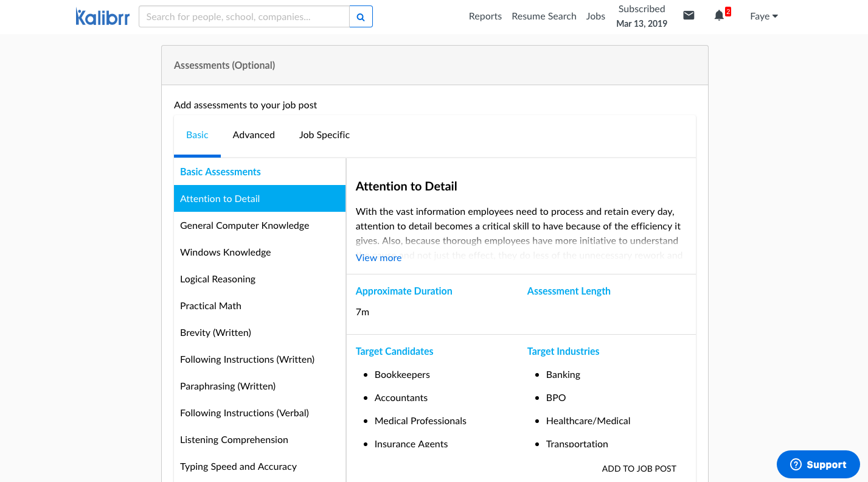Select General Computer Knowledge assessment

pyautogui.click(x=245, y=225)
